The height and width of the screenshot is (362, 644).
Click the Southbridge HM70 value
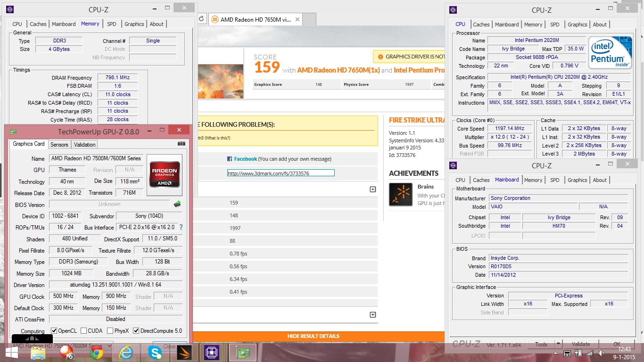coord(559,226)
